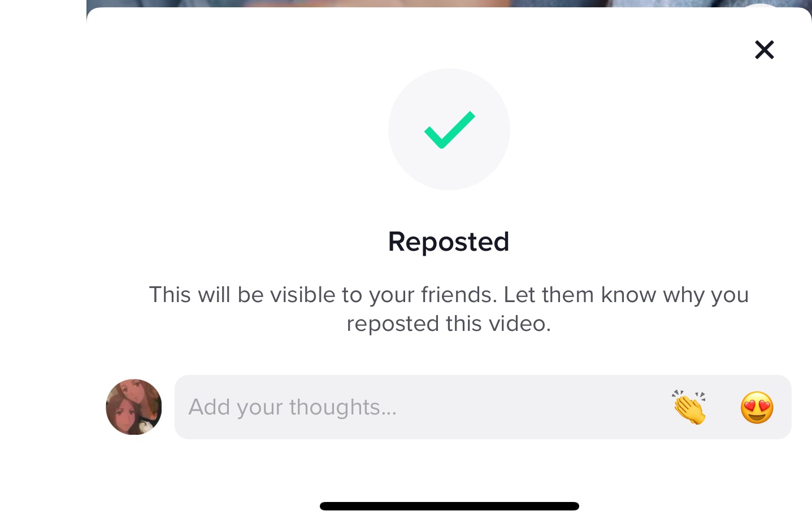The width and height of the screenshot is (812, 524).
Task: Focus the Add your thoughts field
Action: click(x=483, y=407)
